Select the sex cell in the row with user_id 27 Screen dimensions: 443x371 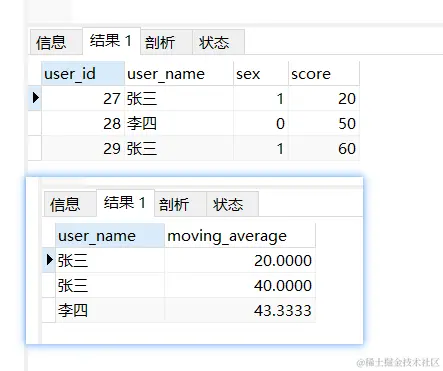[x=261, y=98]
